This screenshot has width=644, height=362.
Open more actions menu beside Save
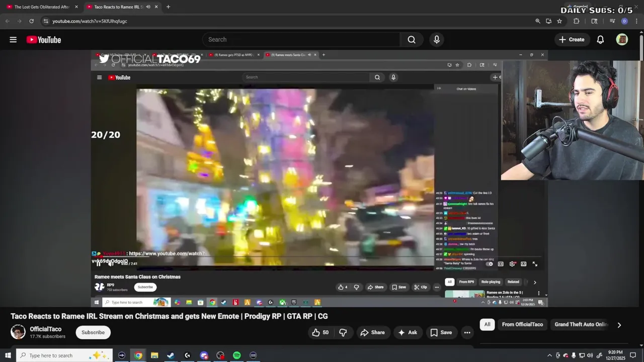coord(467,332)
